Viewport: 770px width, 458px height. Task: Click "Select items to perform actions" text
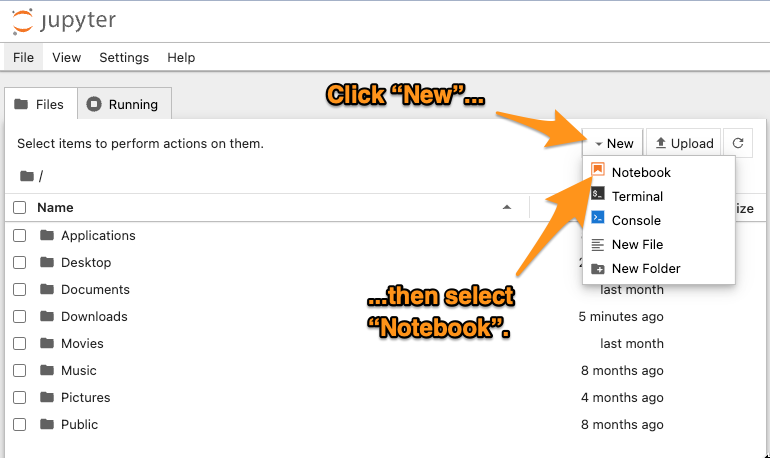tap(140, 143)
